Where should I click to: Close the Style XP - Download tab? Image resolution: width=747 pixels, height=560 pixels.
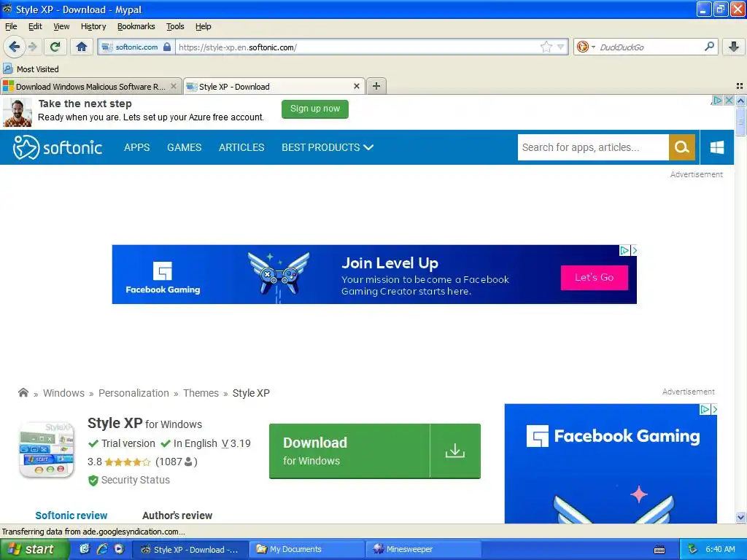[x=356, y=86]
